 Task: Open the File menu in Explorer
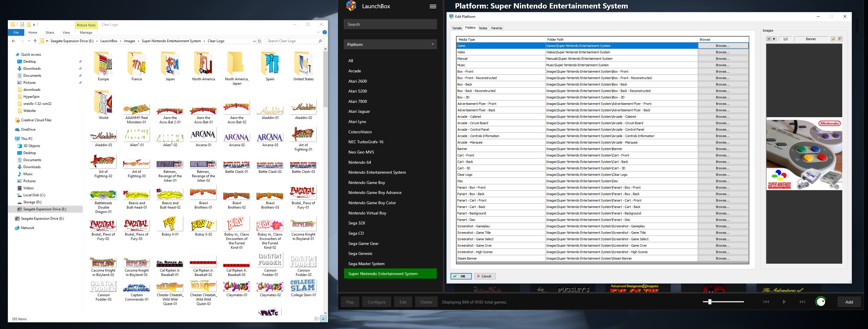tap(16, 33)
